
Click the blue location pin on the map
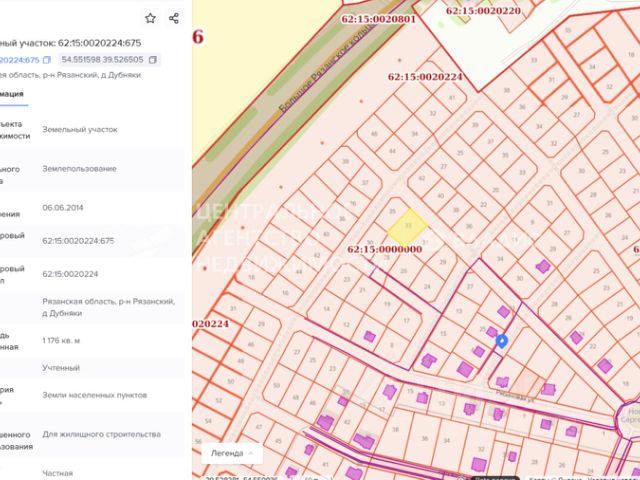point(502,341)
